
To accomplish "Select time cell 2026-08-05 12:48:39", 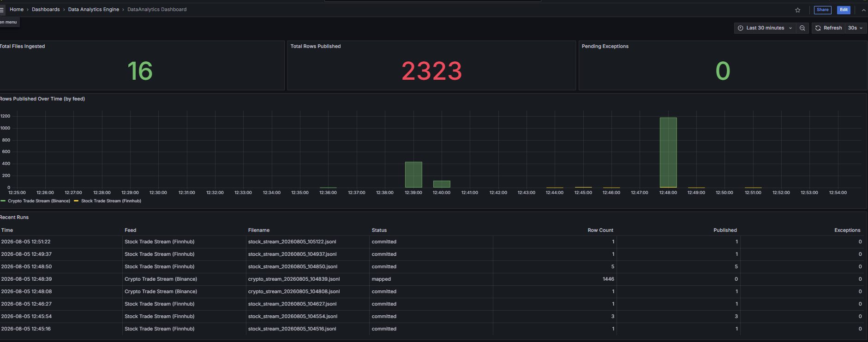I will [x=26, y=279].
